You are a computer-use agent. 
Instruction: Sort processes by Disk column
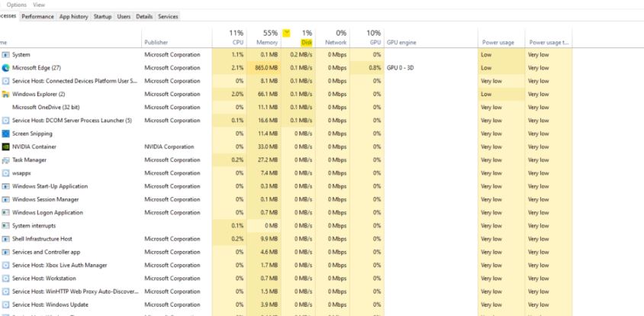298,37
